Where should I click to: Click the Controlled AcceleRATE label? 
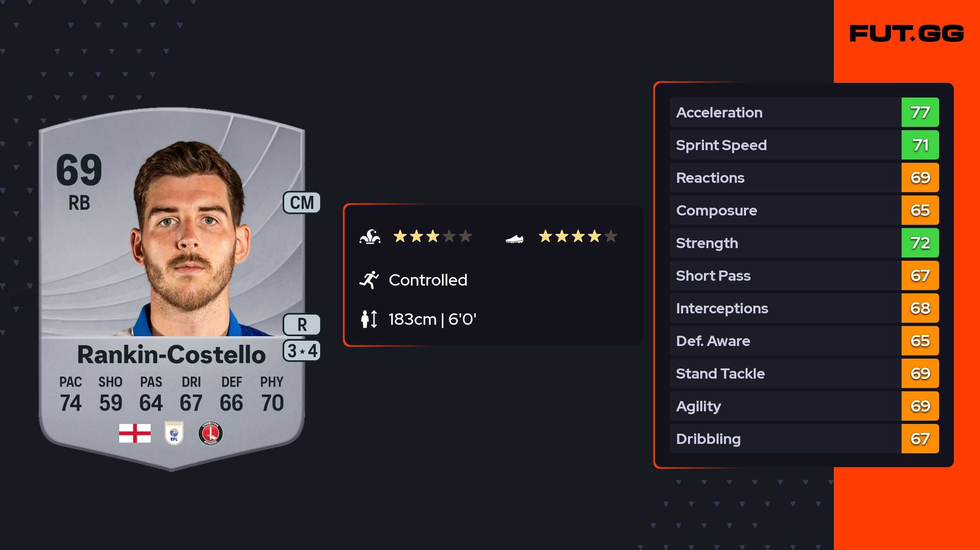coord(428,280)
